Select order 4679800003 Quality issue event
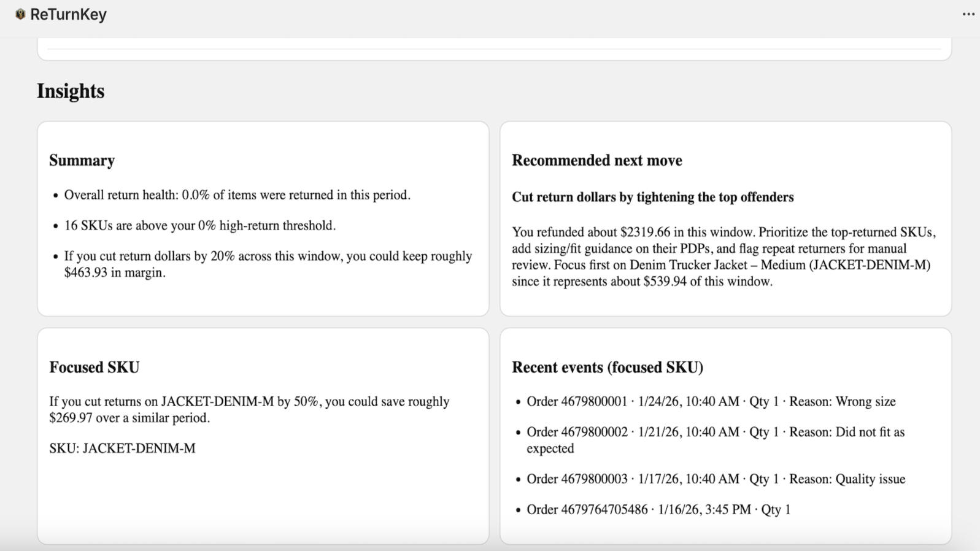The height and width of the screenshot is (551, 980). (716, 479)
